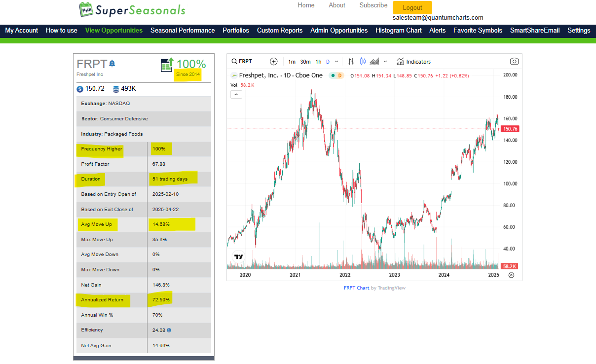Open Settings menu item
Image resolution: width=596 pixels, height=364 pixels.
pyautogui.click(x=579, y=30)
